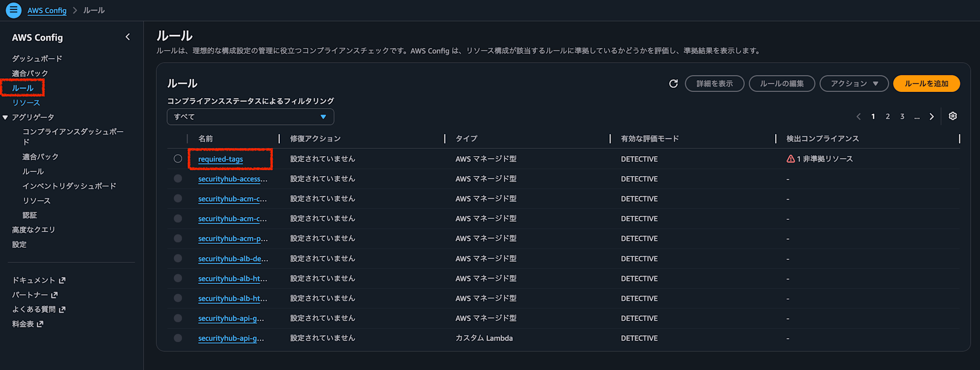Open the securityhub-access rule link
This screenshot has width=980, height=370.
point(233,179)
